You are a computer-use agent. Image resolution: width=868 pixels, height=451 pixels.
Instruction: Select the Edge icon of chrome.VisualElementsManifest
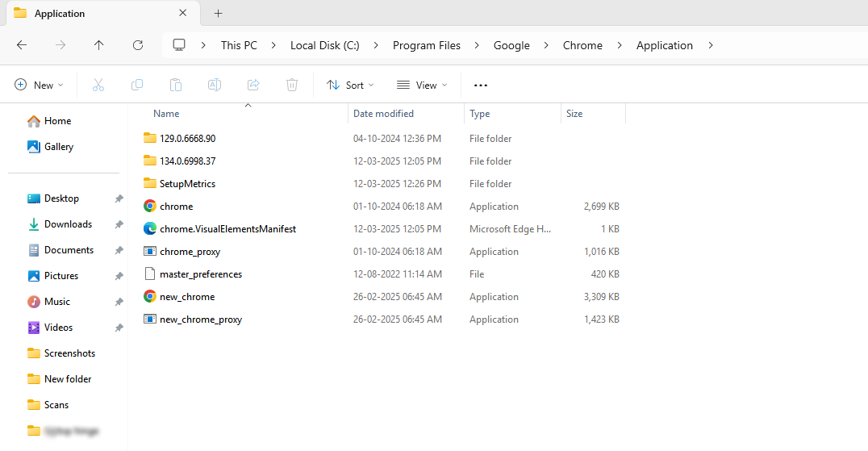tap(149, 228)
